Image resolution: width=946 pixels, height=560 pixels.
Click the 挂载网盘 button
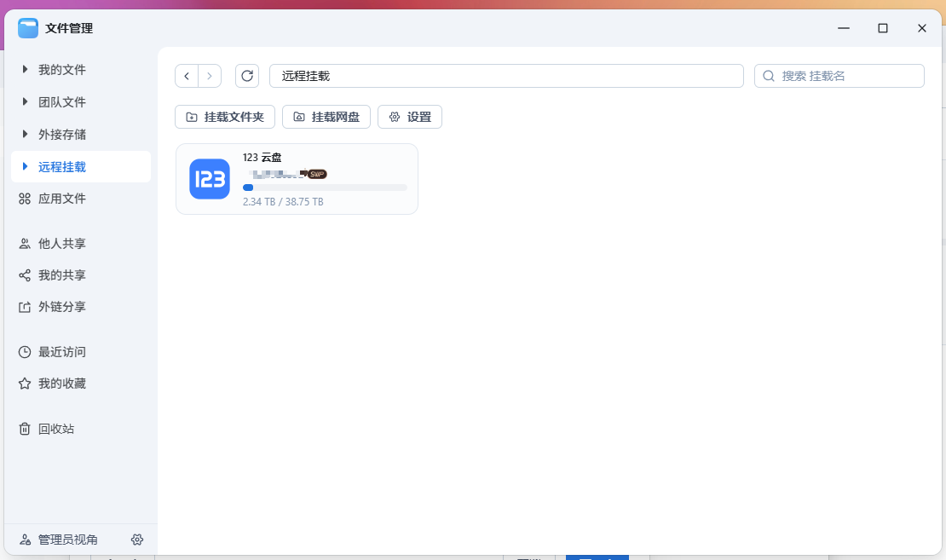[326, 117]
